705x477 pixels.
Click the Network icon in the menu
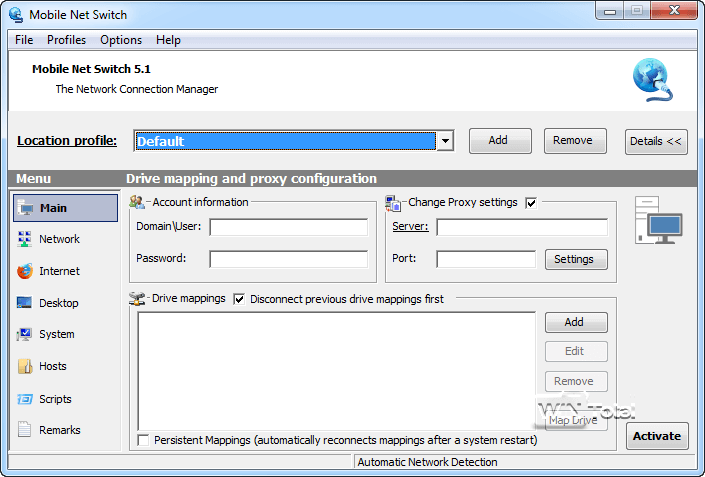click(x=24, y=239)
